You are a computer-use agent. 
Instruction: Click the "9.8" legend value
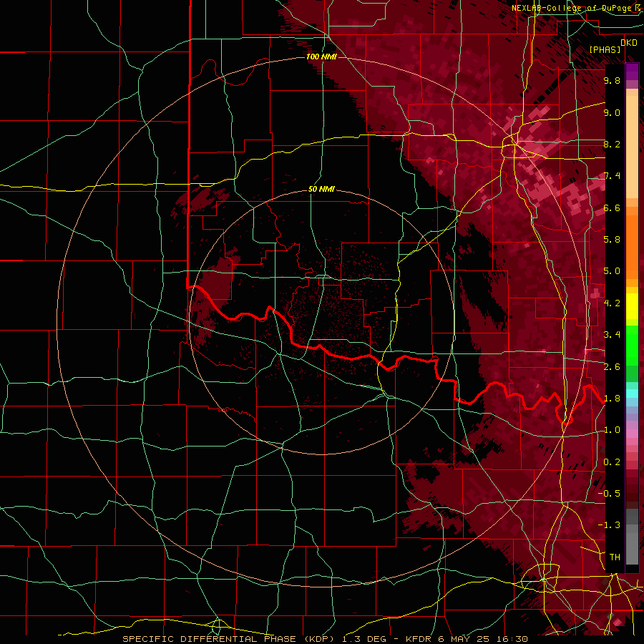pyautogui.click(x=612, y=80)
